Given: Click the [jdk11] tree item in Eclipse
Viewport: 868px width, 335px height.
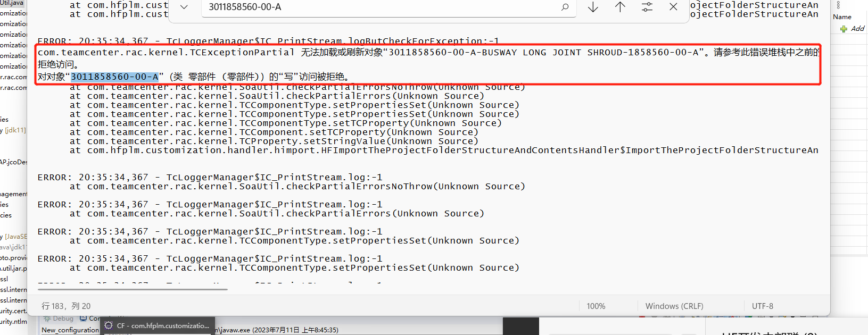Looking at the screenshot, I should point(14,130).
